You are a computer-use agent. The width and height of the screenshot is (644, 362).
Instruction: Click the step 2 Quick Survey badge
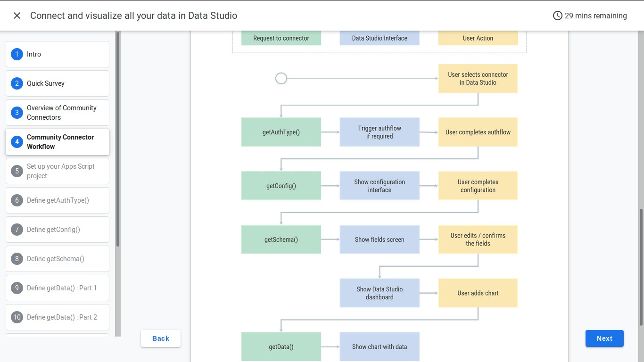17,83
